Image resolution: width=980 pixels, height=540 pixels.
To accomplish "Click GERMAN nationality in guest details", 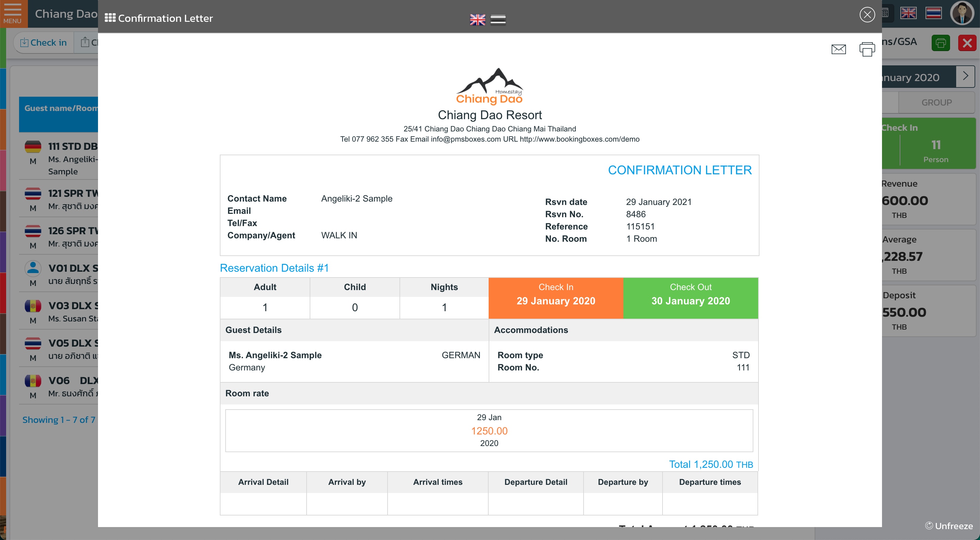I will (x=461, y=355).
